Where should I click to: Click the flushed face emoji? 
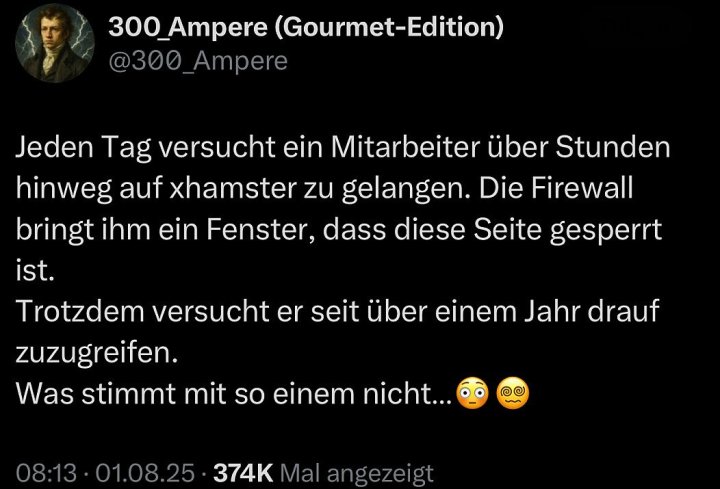tap(472, 393)
